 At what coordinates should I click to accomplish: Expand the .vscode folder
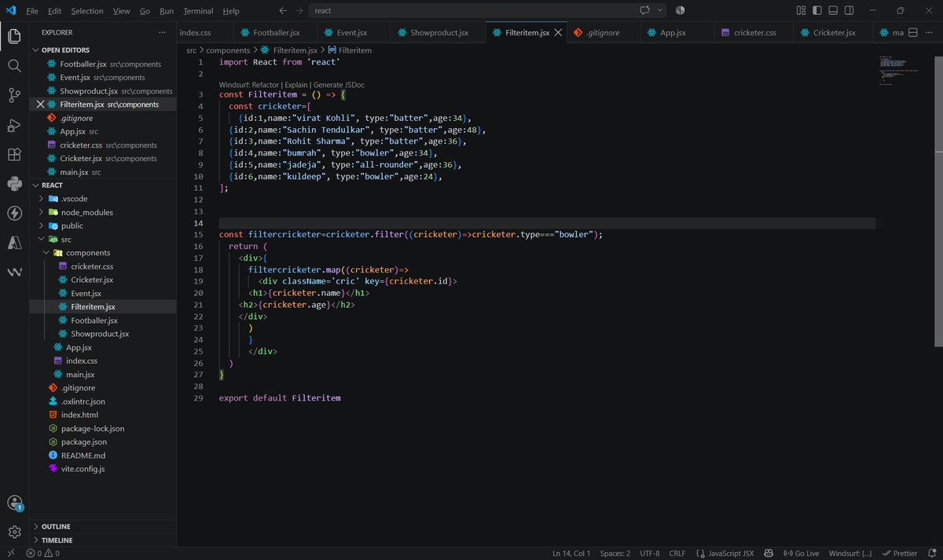coord(42,199)
